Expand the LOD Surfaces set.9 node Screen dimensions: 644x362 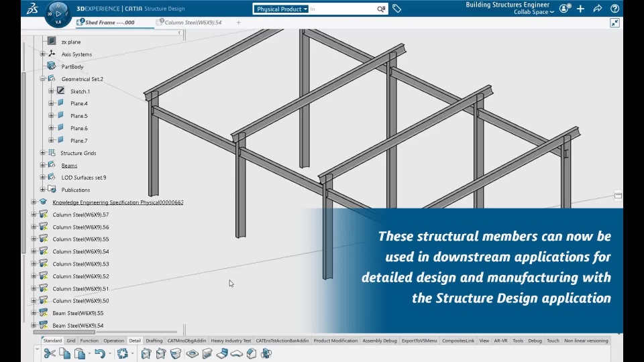[43, 177]
